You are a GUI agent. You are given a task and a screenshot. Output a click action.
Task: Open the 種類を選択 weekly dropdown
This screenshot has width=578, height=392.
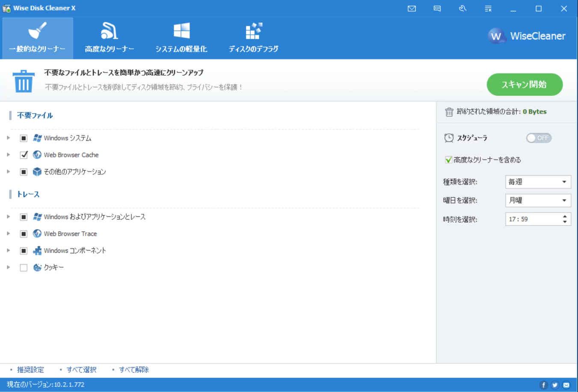(x=538, y=181)
